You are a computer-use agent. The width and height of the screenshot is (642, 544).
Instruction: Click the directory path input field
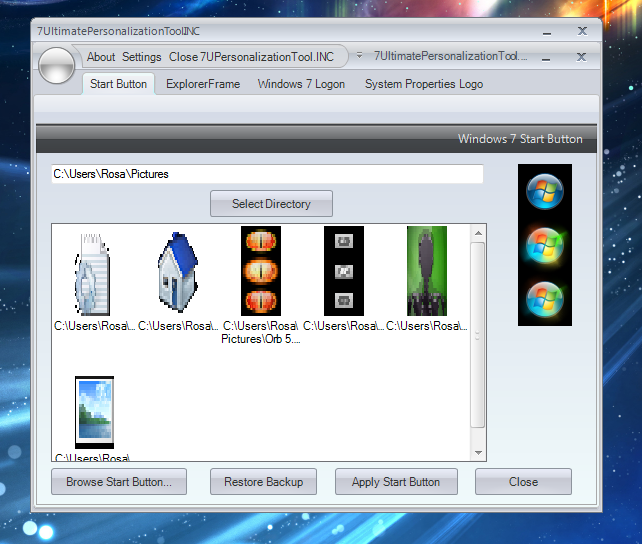pos(267,174)
